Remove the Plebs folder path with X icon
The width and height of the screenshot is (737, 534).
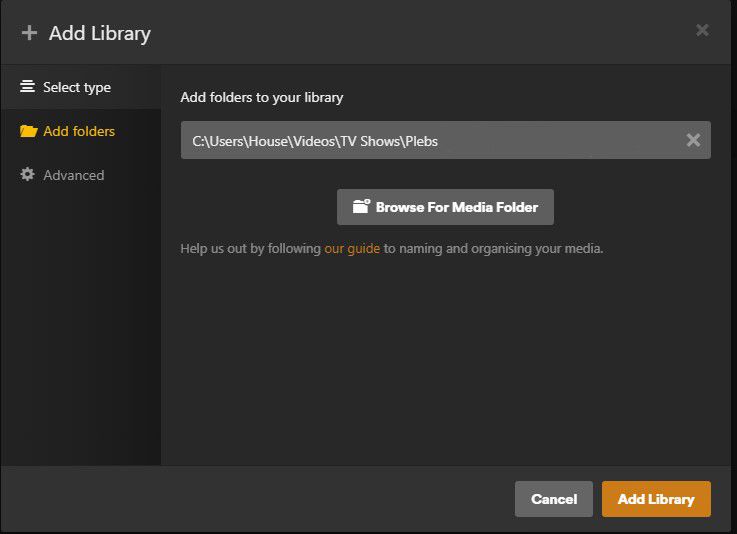click(x=693, y=140)
